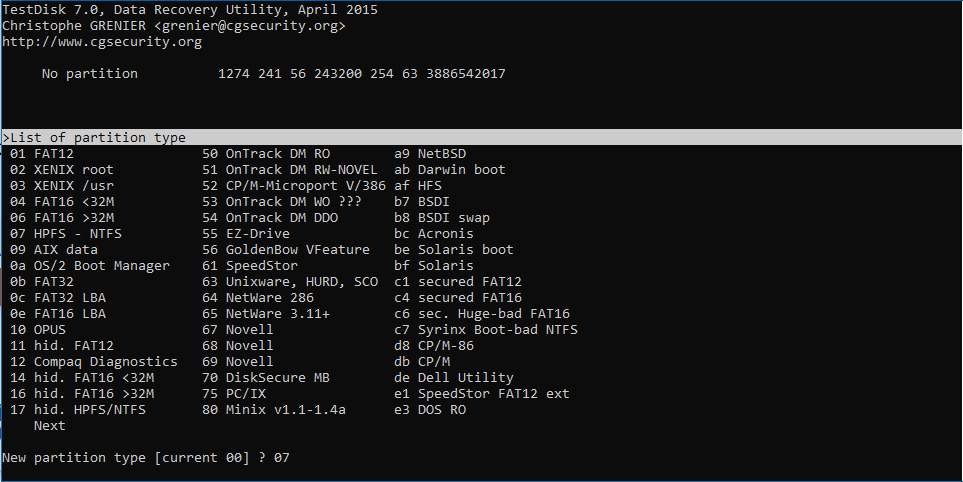Select the 10 OPUS entry
The image size is (963, 482).
tap(37, 329)
